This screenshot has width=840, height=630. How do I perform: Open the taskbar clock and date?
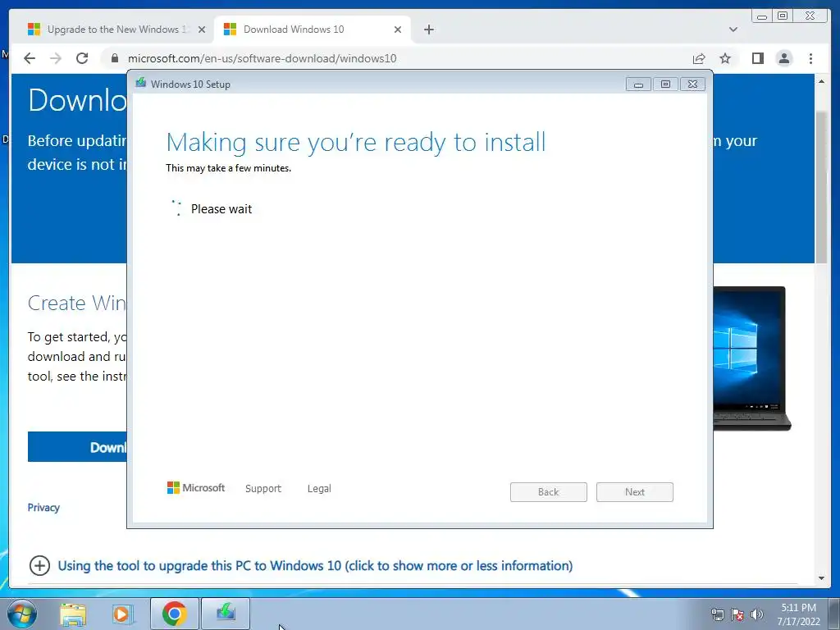click(x=798, y=614)
